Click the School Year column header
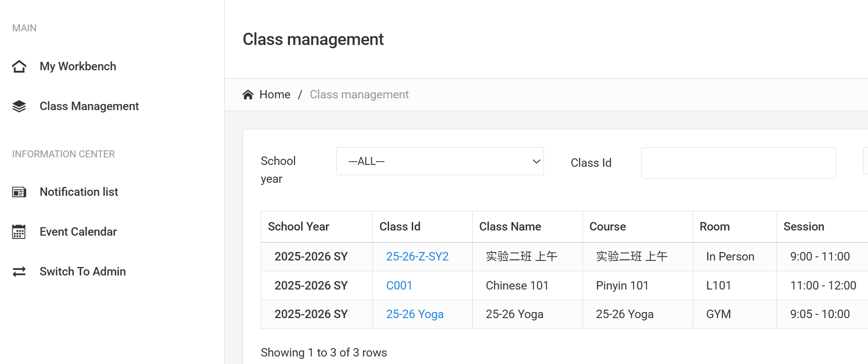The height and width of the screenshot is (364, 868). point(298,227)
